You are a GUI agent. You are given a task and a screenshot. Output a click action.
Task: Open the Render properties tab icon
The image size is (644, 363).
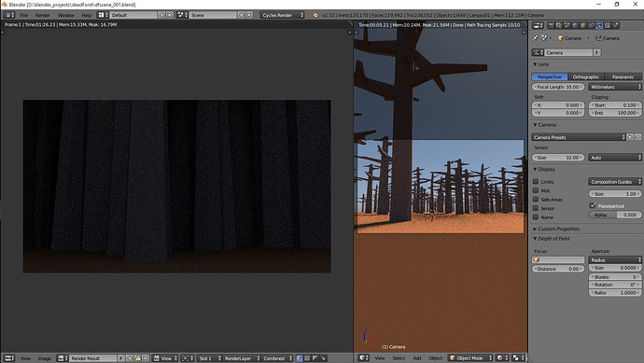pyautogui.click(x=551, y=25)
